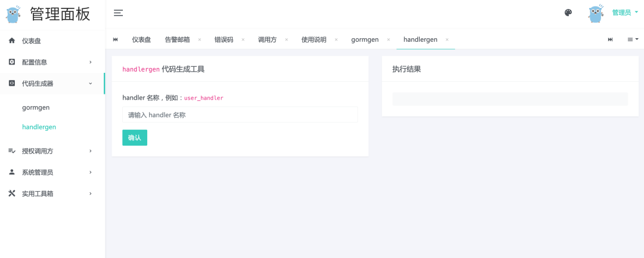The image size is (644, 258).
Task: Focus the handler 名称 input field
Action: tap(240, 115)
